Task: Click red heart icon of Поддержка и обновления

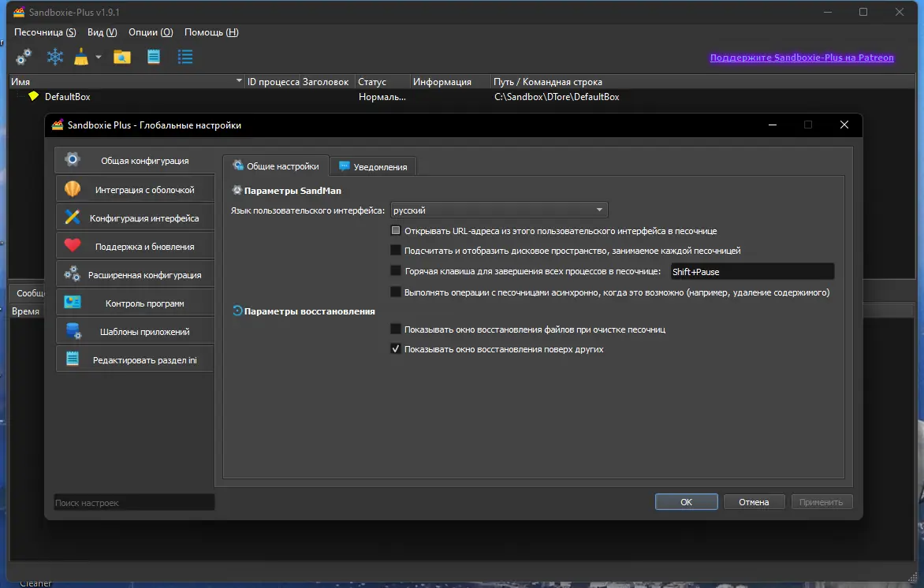Action: (73, 245)
